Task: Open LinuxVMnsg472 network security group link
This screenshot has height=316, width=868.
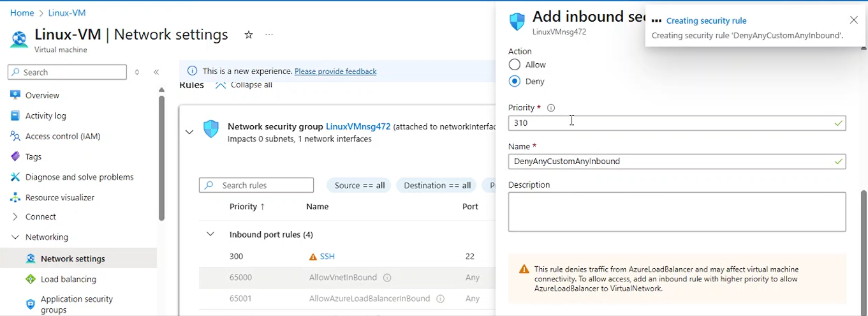Action: 358,126
